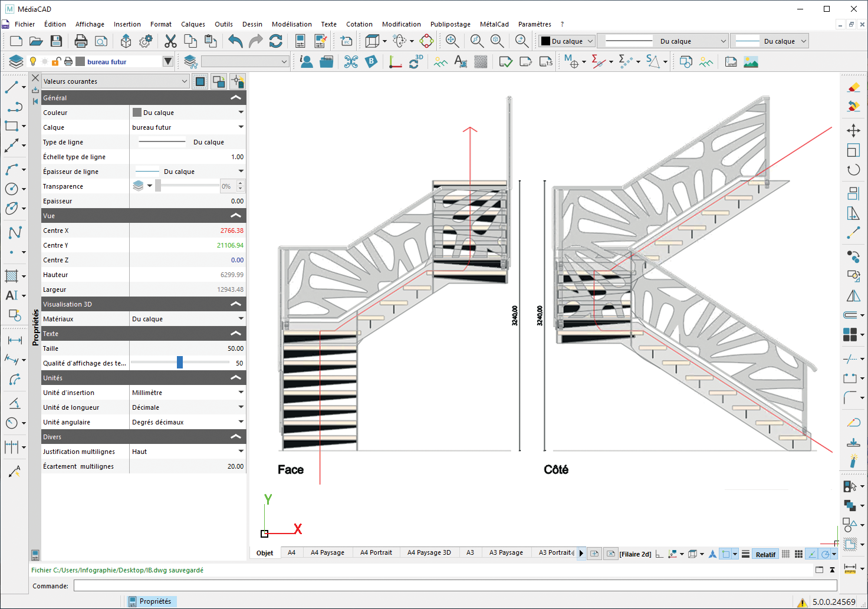Select the AI text tool
Screen dimensions: 868x609
tap(12, 295)
